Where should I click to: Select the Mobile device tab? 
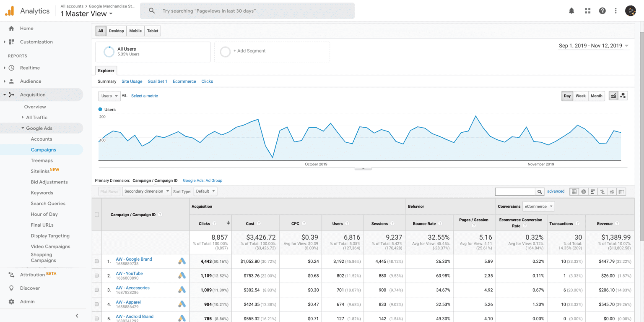(x=135, y=31)
